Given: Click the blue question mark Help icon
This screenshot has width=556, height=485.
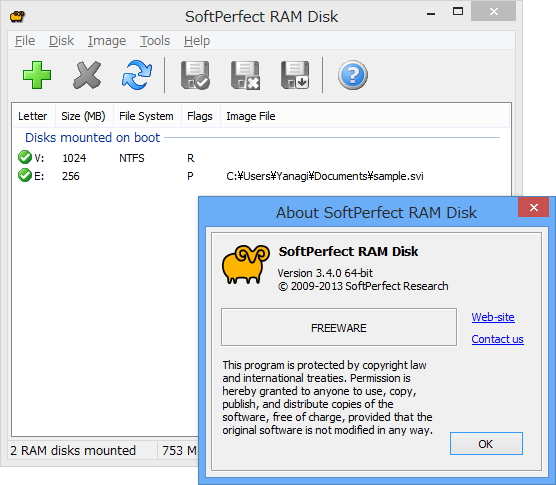Looking at the screenshot, I should [x=352, y=75].
